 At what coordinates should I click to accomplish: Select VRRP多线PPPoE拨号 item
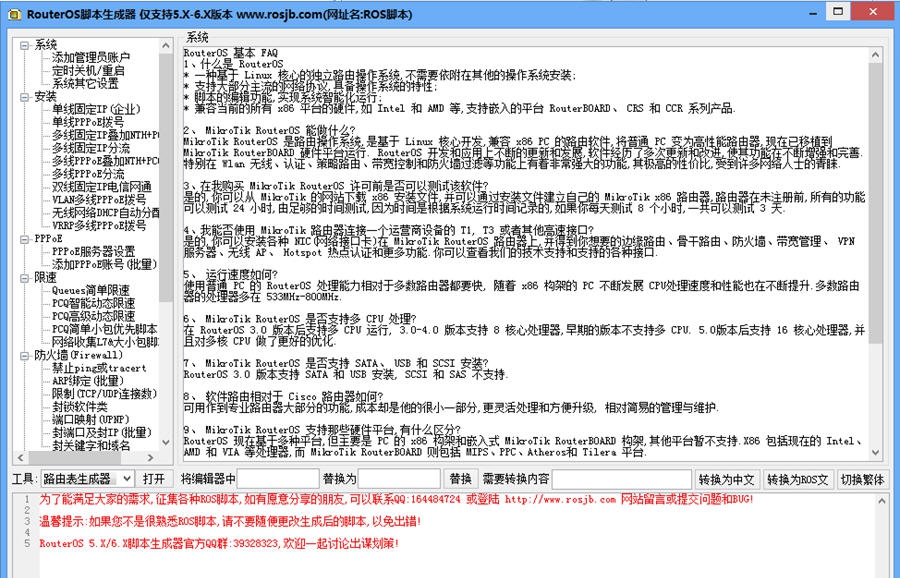click(x=99, y=226)
